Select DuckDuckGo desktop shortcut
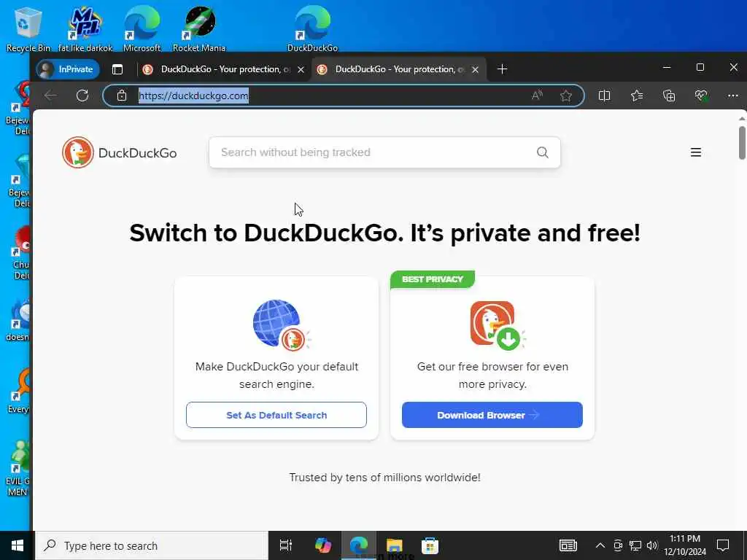This screenshot has height=560, width=747. [x=312, y=28]
